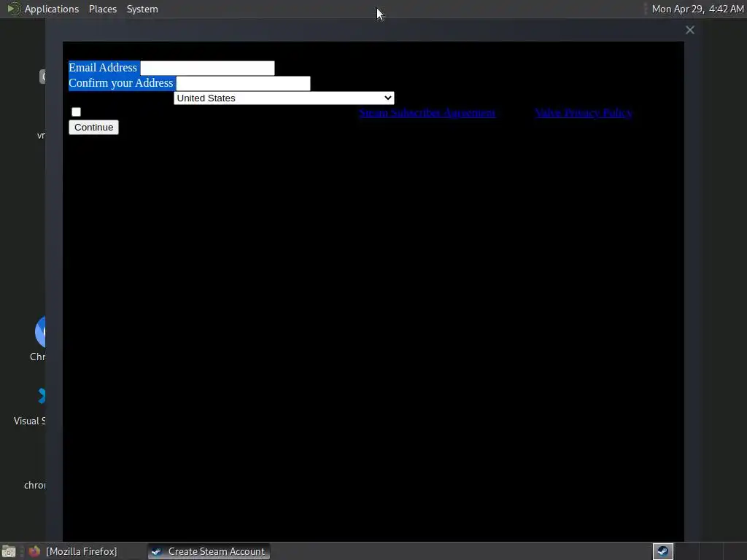
Task: Click the Firefox icon in the taskbar
Action: click(34, 551)
